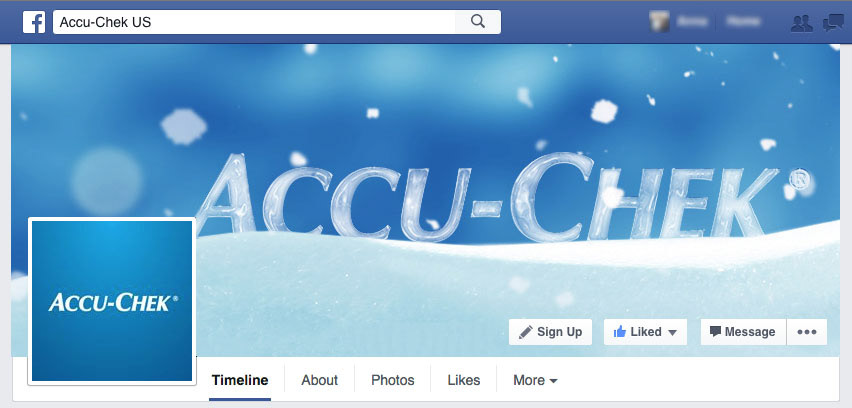
Task: Expand the Liked dropdown arrow
Action: point(672,332)
